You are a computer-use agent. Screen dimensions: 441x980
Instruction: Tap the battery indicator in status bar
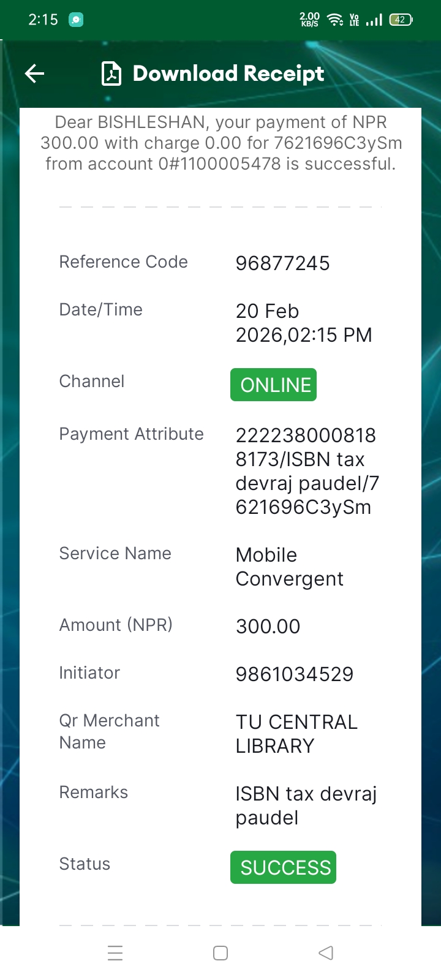(x=401, y=20)
